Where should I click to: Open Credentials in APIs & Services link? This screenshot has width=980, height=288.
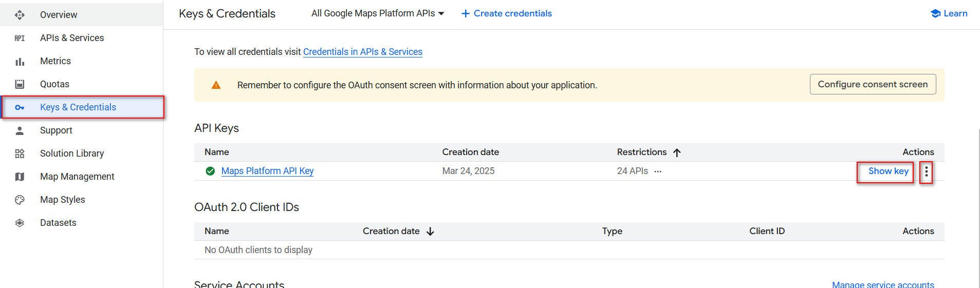click(x=363, y=52)
